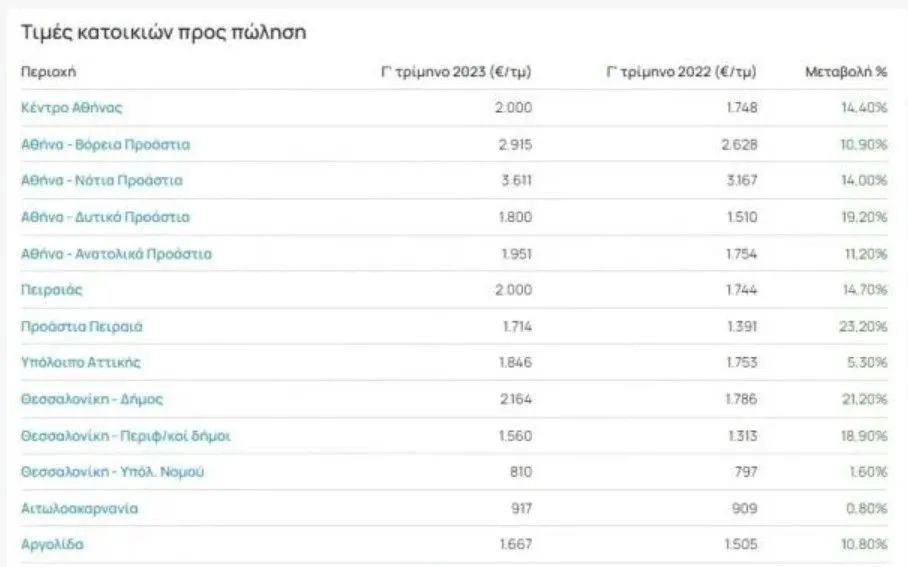Click the Αθήνα - Βόρεια Προάστια link
The height and width of the screenshot is (567, 908).
[x=105, y=144]
